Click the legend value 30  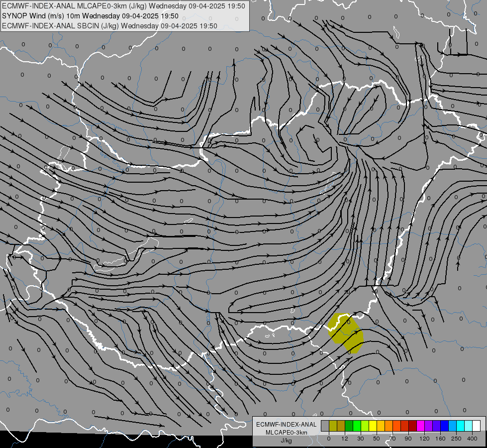pyautogui.click(x=361, y=439)
